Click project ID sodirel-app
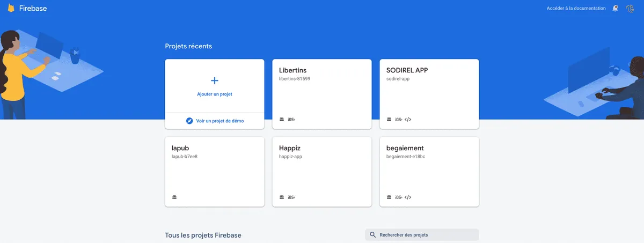 (x=398, y=79)
